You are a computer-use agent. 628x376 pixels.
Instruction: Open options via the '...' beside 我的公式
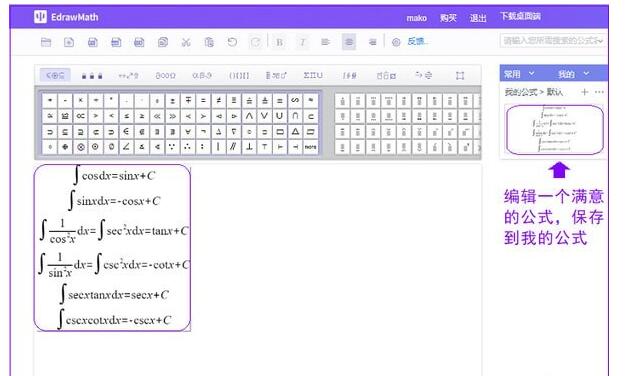click(x=599, y=92)
